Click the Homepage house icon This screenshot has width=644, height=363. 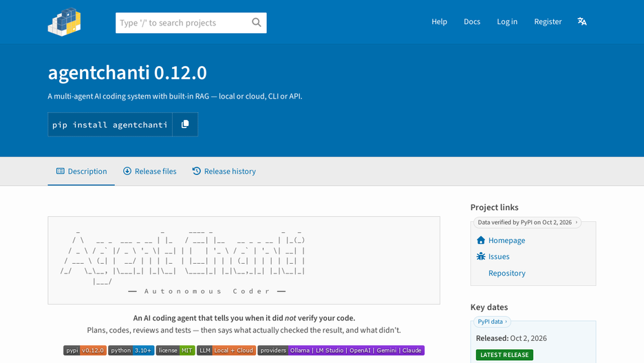point(481,240)
